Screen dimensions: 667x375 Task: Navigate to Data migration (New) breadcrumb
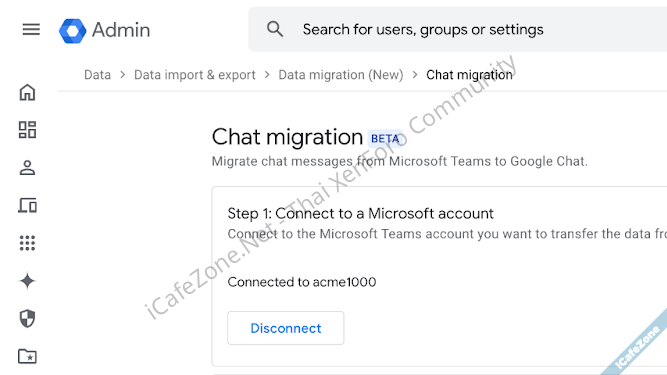click(x=341, y=75)
